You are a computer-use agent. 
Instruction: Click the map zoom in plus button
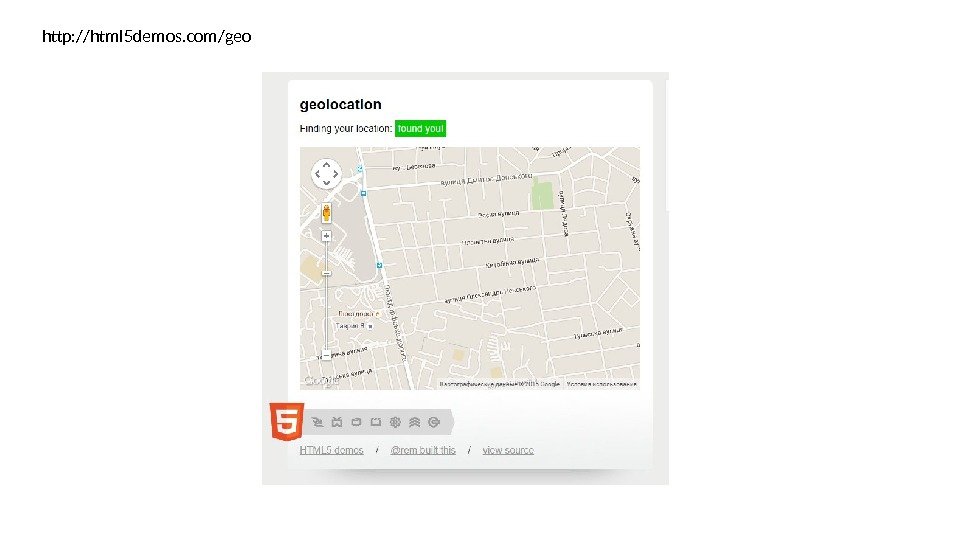pyautogui.click(x=326, y=236)
